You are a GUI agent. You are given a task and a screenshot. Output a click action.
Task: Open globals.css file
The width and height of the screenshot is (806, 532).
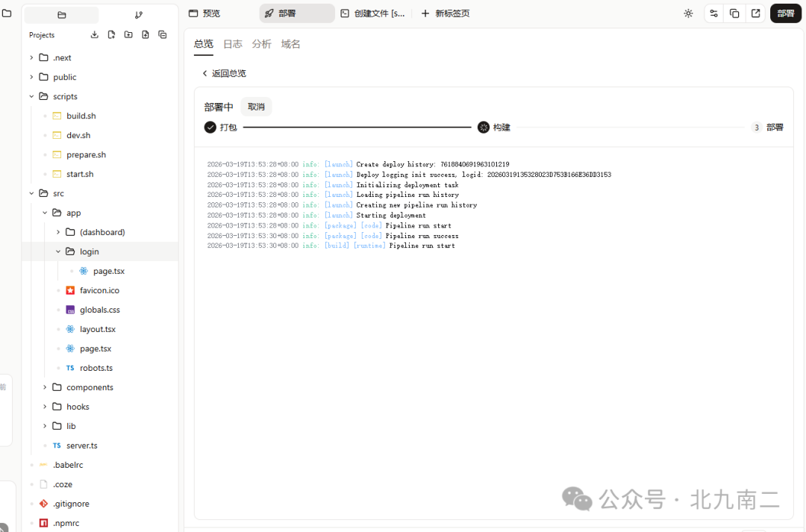click(x=100, y=310)
